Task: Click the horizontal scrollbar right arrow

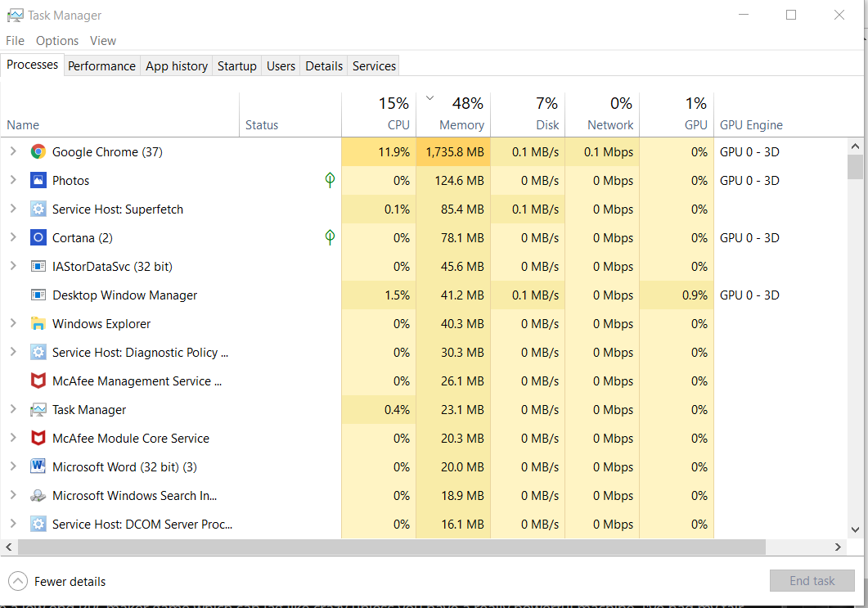Action: [x=838, y=547]
